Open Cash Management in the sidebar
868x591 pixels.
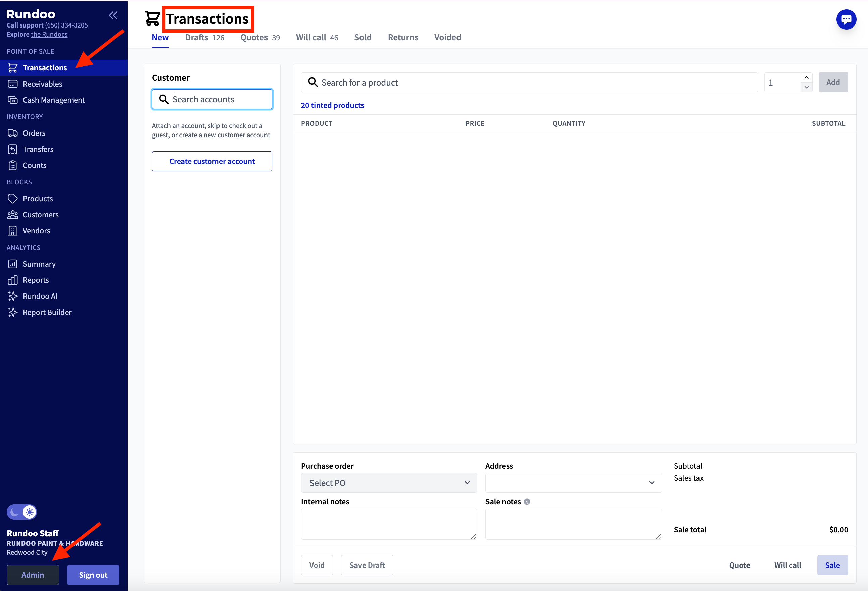pyautogui.click(x=63, y=100)
